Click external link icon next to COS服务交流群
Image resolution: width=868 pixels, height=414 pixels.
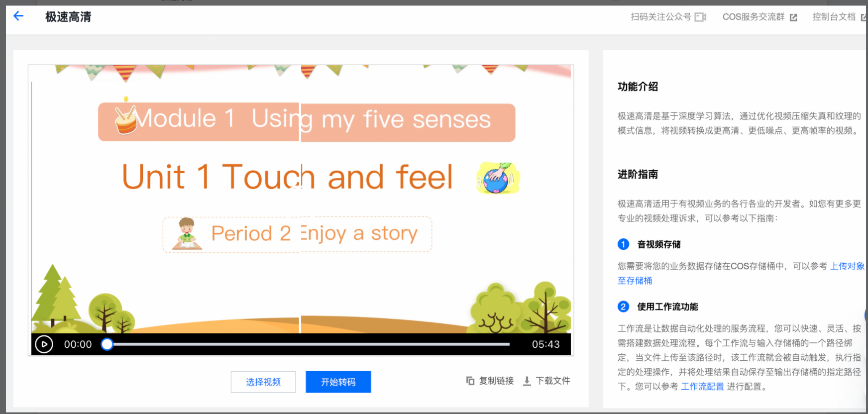point(793,17)
